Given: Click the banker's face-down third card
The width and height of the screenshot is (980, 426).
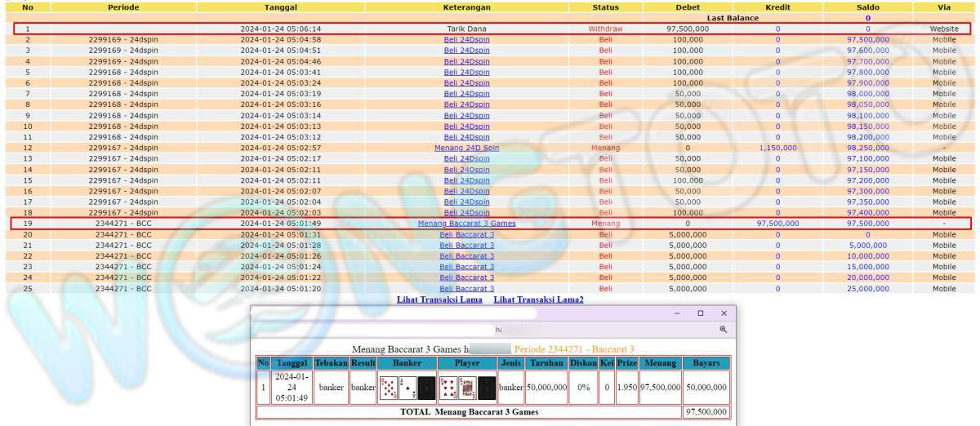Looking at the screenshot, I should coord(426,388).
